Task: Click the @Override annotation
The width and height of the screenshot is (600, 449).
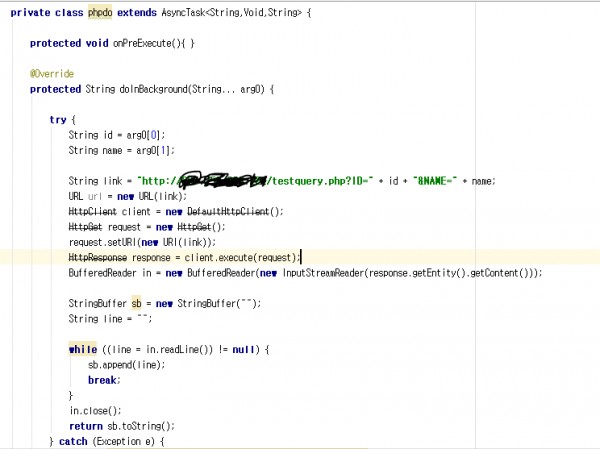Action: (51, 73)
